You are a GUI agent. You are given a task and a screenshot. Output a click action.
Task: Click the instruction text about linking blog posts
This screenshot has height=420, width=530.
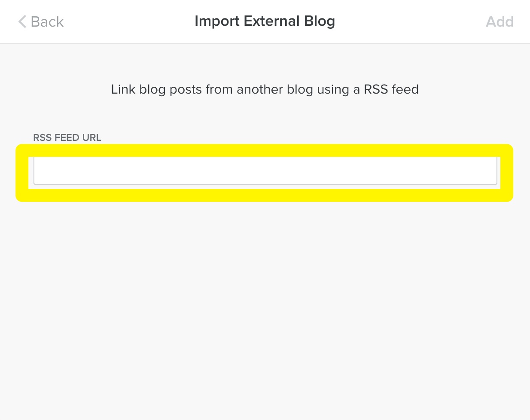point(265,89)
